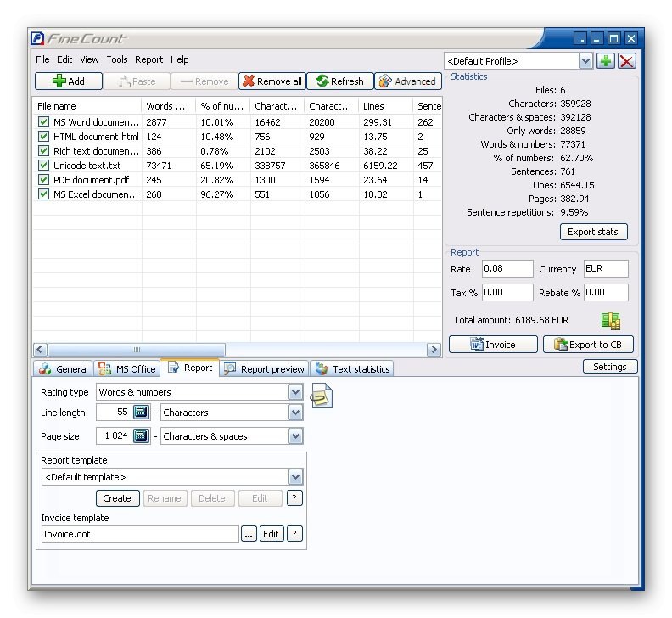This screenshot has height=618, width=672.
Task: Click scroll right arrow of file list
Action: point(434,350)
